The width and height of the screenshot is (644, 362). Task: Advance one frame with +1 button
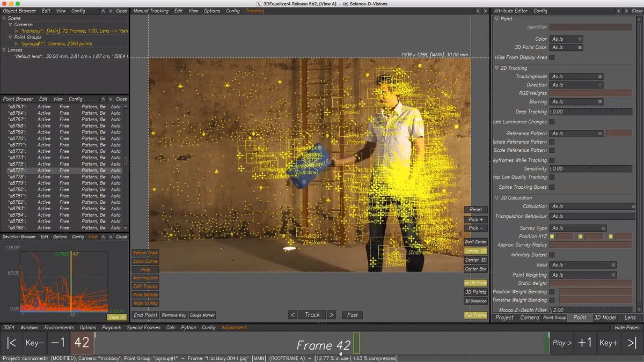click(584, 343)
